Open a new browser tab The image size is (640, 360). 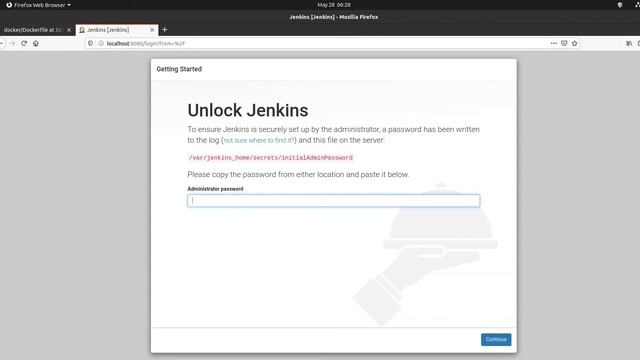coord(164,30)
